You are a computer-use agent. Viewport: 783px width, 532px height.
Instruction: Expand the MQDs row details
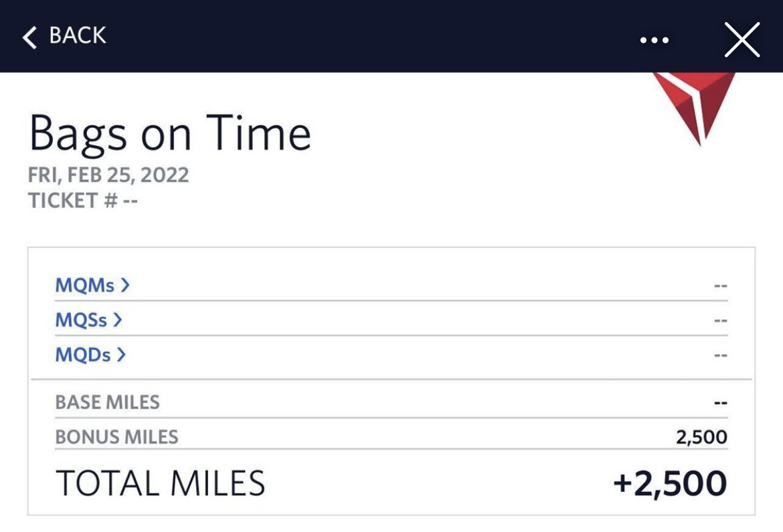[x=90, y=355]
